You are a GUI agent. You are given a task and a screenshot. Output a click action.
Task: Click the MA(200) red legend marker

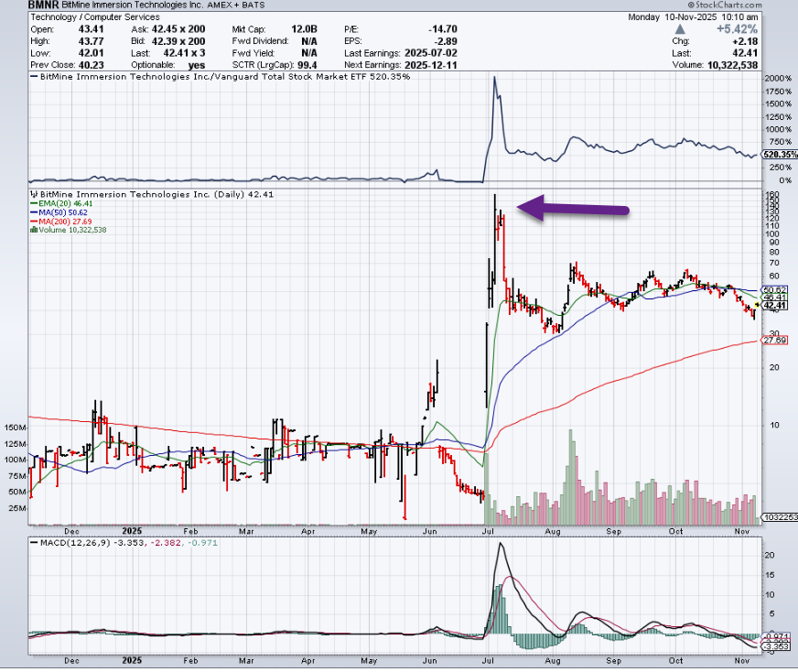click(x=33, y=222)
